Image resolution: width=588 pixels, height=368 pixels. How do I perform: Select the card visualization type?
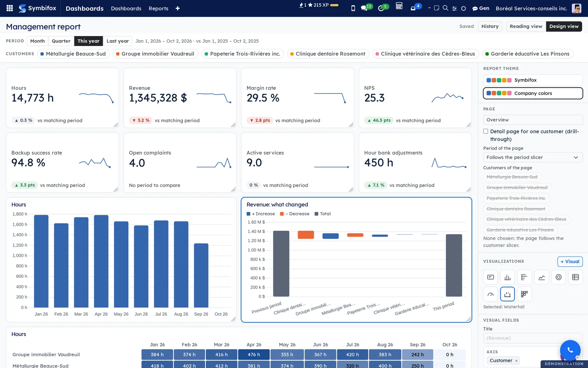coord(491,277)
